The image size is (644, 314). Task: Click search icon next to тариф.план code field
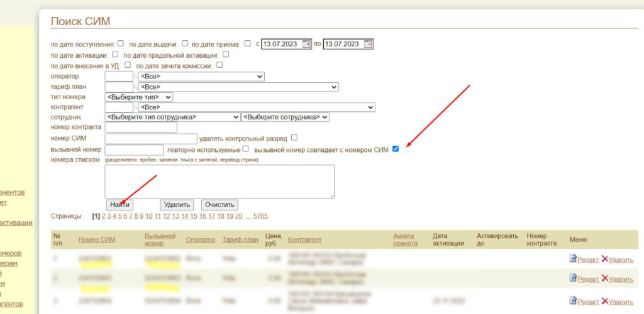tap(136, 87)
